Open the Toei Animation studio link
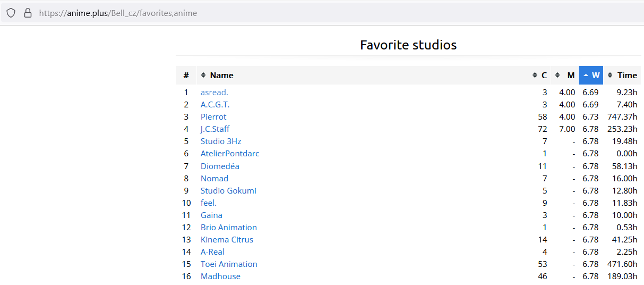This screenshot has width=644, height=285. click(229, 264)
